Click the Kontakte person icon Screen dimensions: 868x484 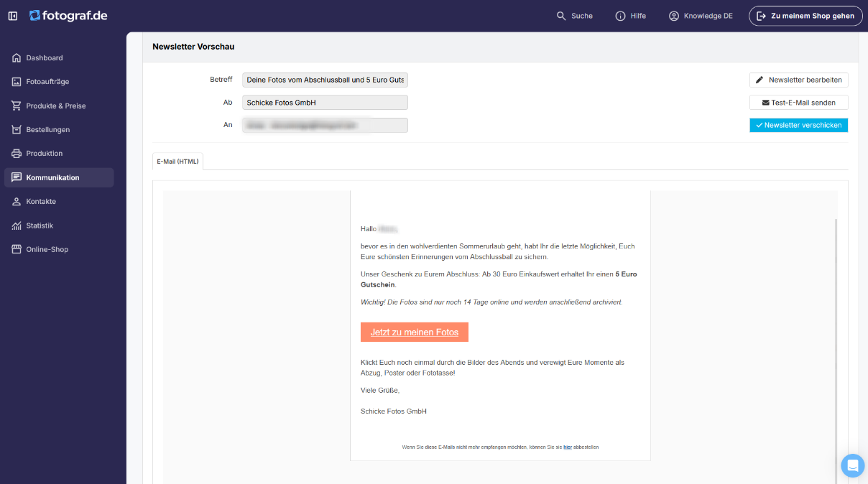click(17, 202)
